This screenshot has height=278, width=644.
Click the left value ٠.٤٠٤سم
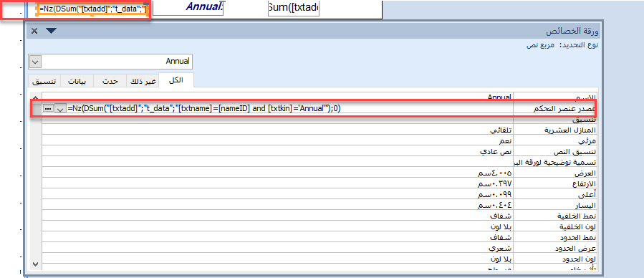pos(495,206)
